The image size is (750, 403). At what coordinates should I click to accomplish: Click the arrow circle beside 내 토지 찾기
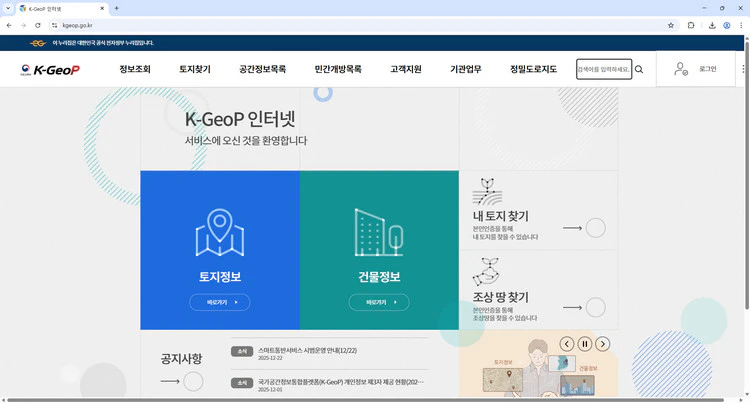596,228
